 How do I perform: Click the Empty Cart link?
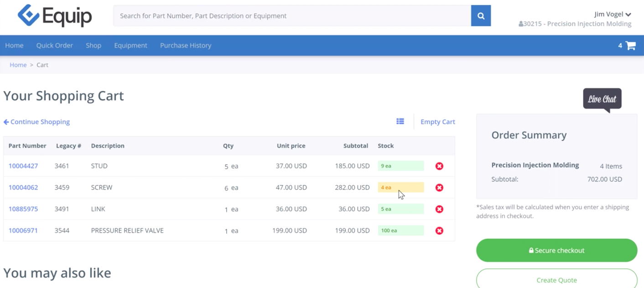tap(437, 122)
